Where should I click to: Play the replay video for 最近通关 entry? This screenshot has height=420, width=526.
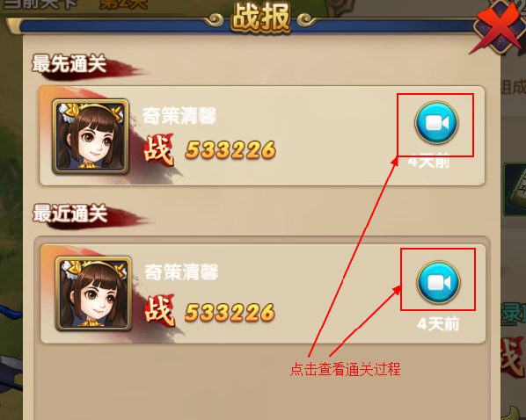(x=438, y=282)
